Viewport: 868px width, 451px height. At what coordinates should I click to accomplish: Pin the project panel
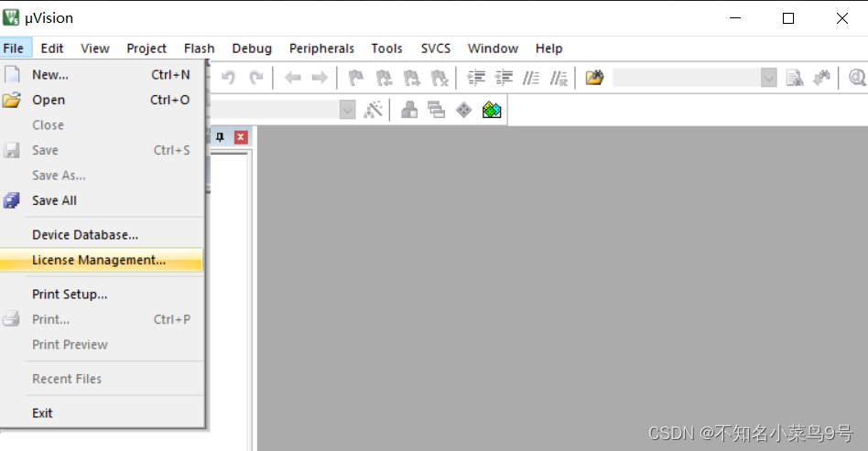click(x=220, y=136)
